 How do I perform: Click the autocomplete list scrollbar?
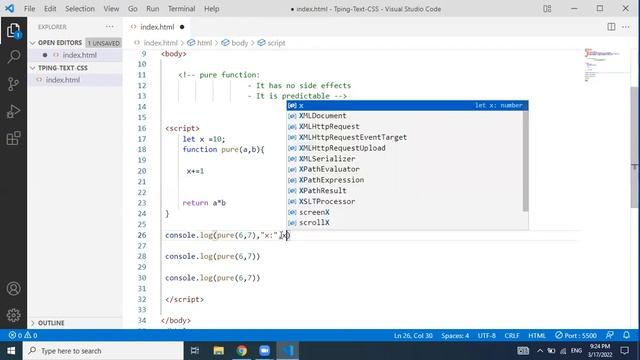point(525,161)
